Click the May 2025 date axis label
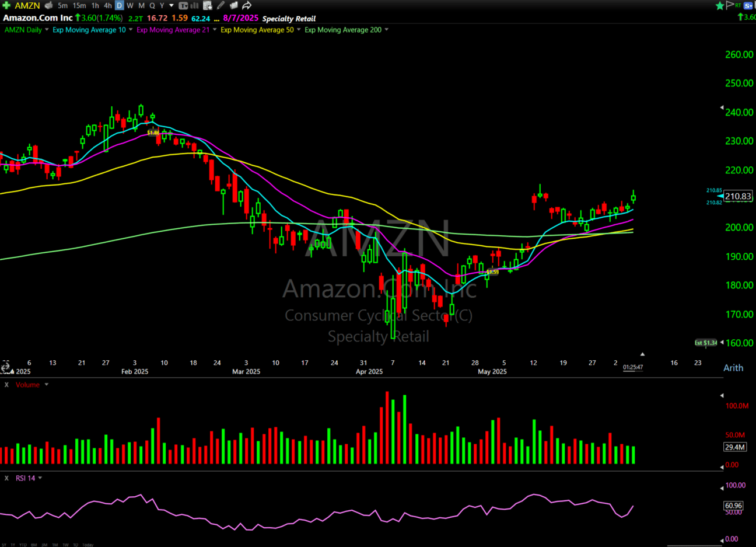The width and height of the screenshot is (756, 547). pyautogui.click(x=492, y=371)
